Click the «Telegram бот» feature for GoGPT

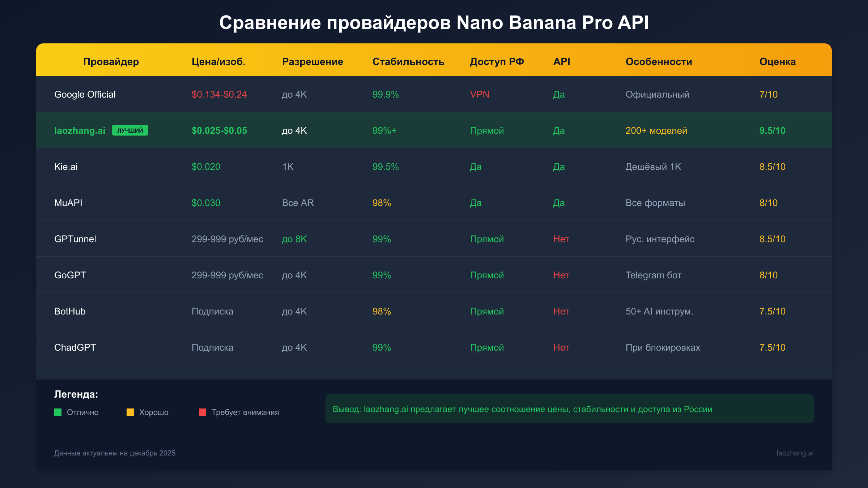(x=653, y=275)
